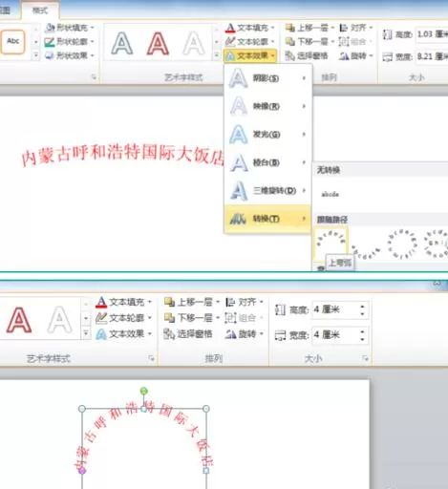This screenshot has width=448, height=489.
Task: Open 三维旋转(D) submenu
Action: pos(267,190)
